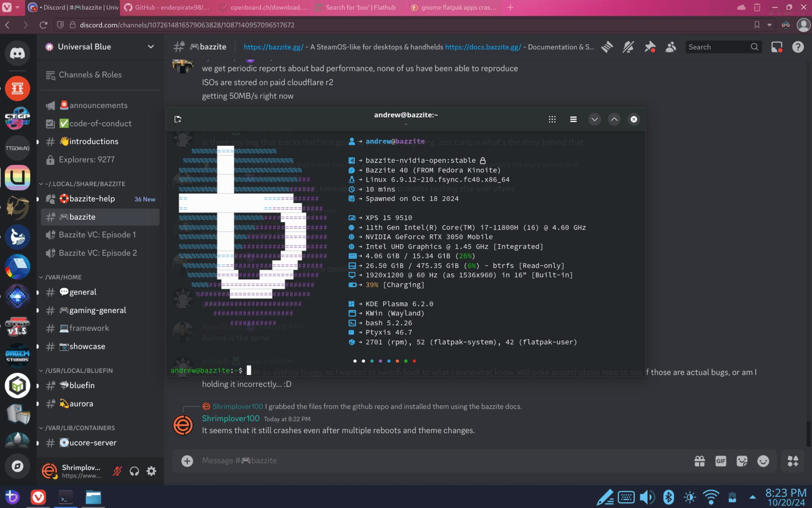812x508 pixels.
Task: Open the https://bazzite.gg/ link in the channel topic
Action: [x=273, y=47]
